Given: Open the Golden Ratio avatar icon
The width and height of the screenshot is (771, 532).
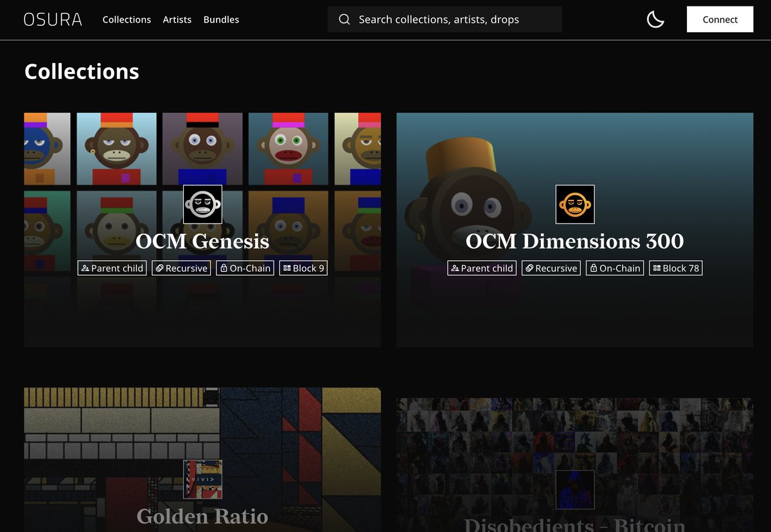Looking at the screenshot, I should coord(202,479).
